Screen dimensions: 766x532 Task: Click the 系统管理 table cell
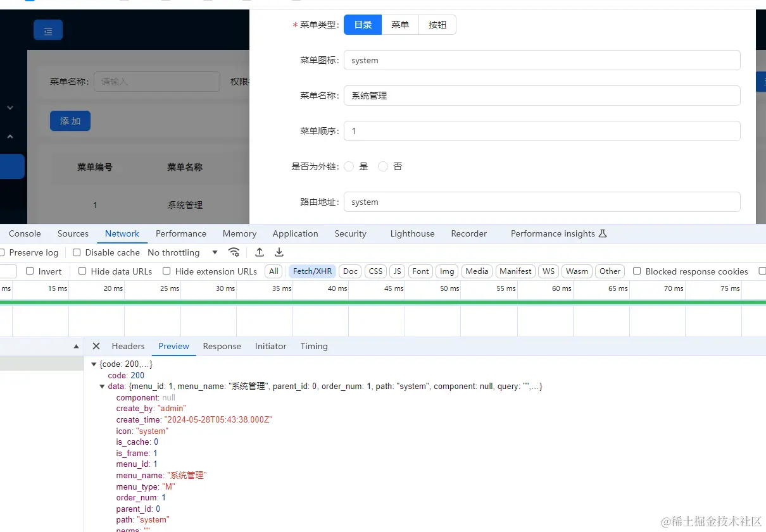185,205
